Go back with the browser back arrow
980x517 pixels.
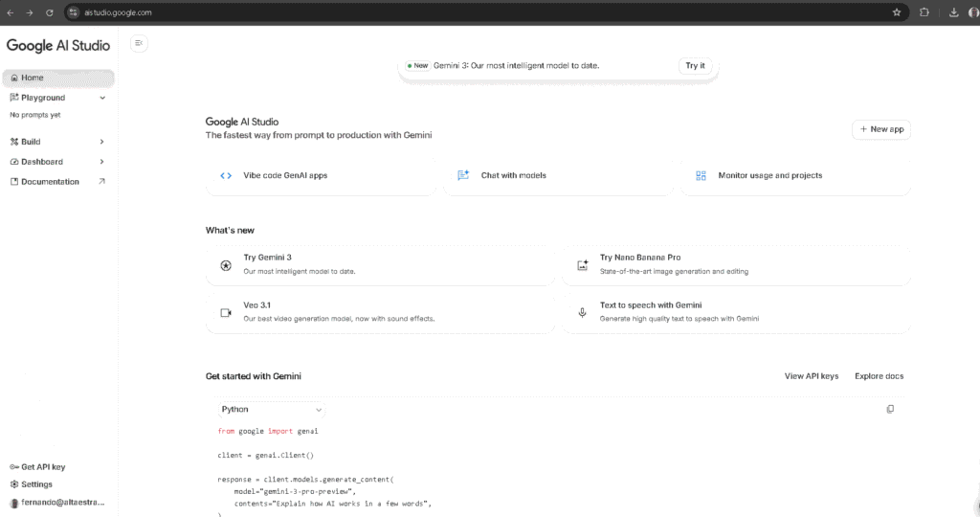coord(11,12)
